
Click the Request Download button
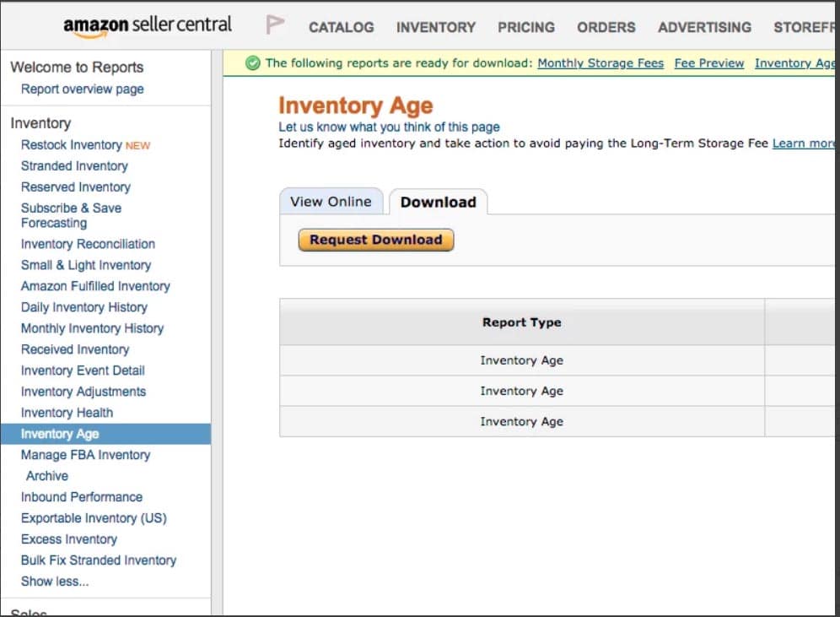point(375,240)
